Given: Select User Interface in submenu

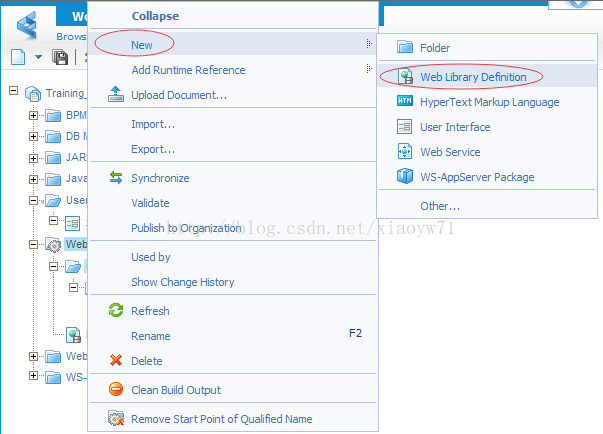Looking at the screenshot, I should (455, 127).
